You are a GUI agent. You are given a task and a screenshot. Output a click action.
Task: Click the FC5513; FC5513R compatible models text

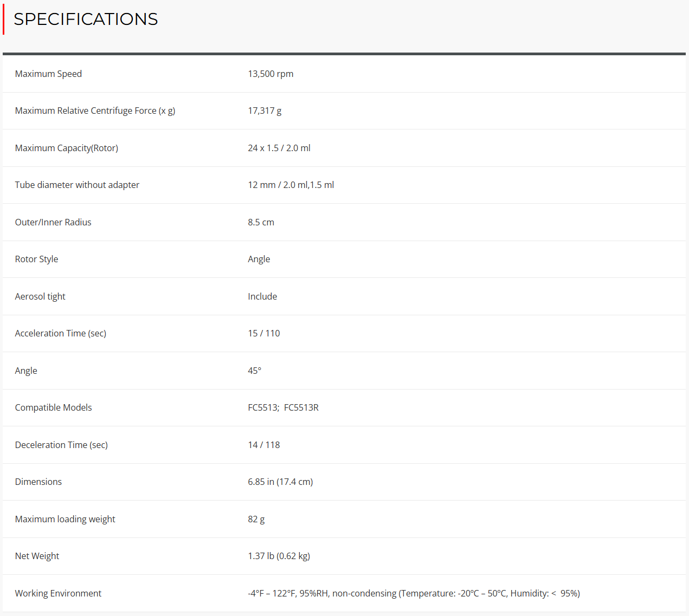tap(283, 407)
